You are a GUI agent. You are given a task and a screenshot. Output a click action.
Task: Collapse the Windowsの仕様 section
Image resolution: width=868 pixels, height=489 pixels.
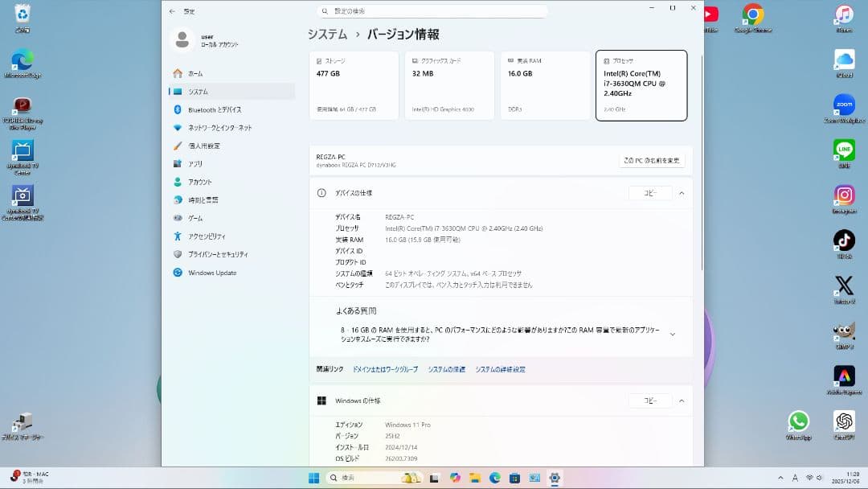tap(682, 400)
